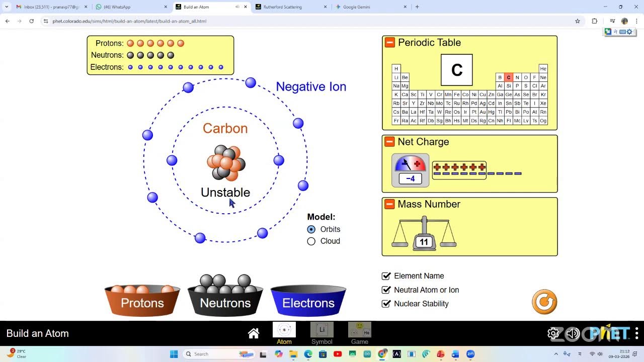Switch to the Gmail Inbox browser tab

coord(50,7)
